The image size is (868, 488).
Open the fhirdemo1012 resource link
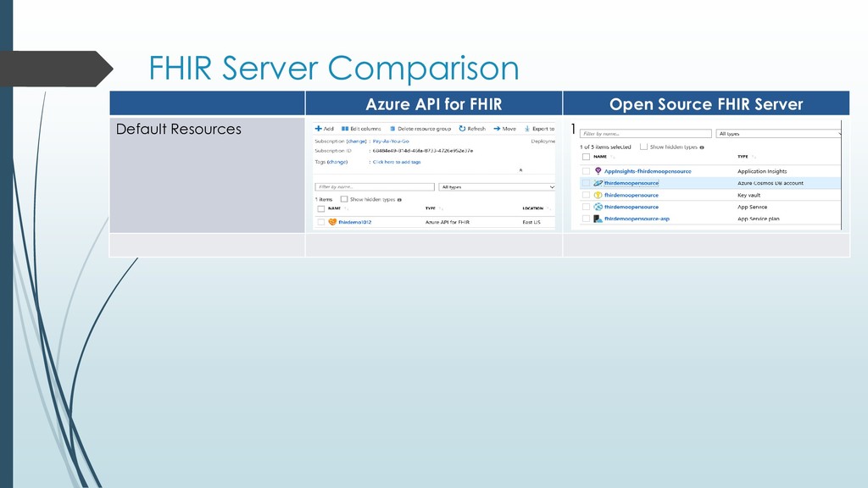(355, 222)
